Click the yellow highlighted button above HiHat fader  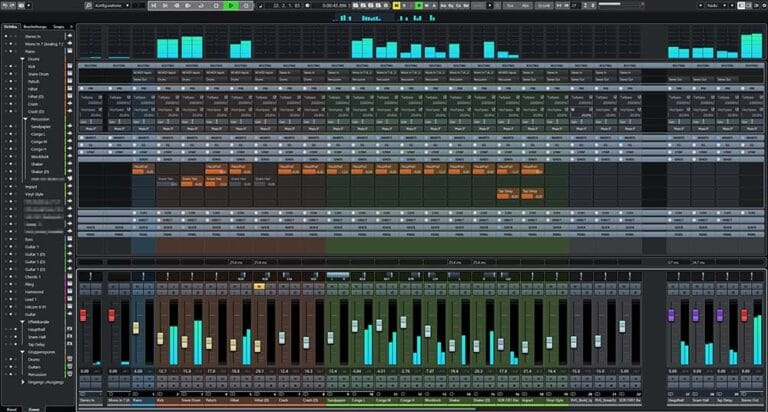tap(258, 286)
